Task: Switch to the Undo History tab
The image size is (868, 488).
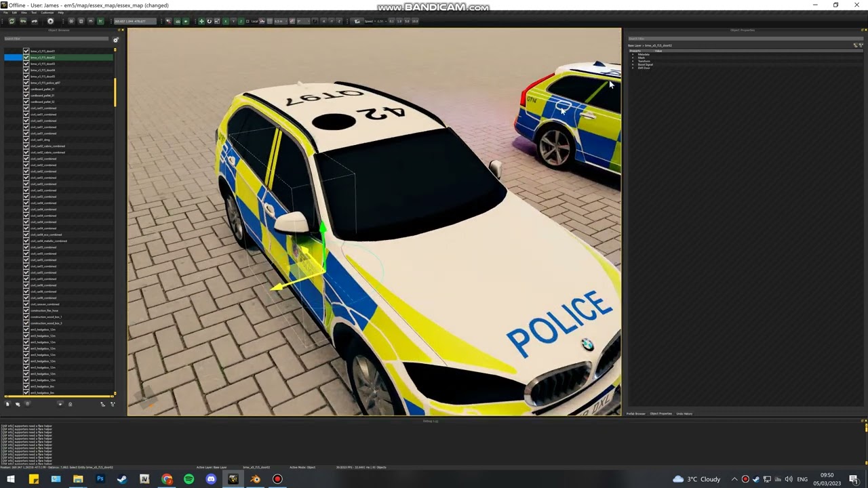Action: click(x=684, y=413)
